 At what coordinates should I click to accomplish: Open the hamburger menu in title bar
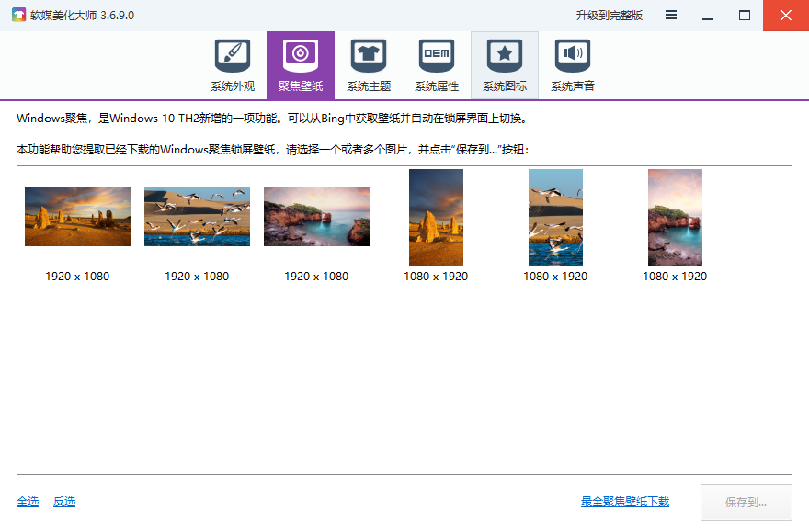pos(671,16)
